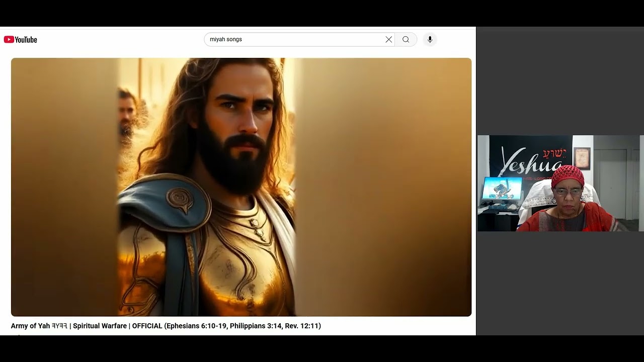Image resolution: width=644 pixels, height=362 pixels.
Task: Click the Army of Yah video player
Action: point(241,187)
